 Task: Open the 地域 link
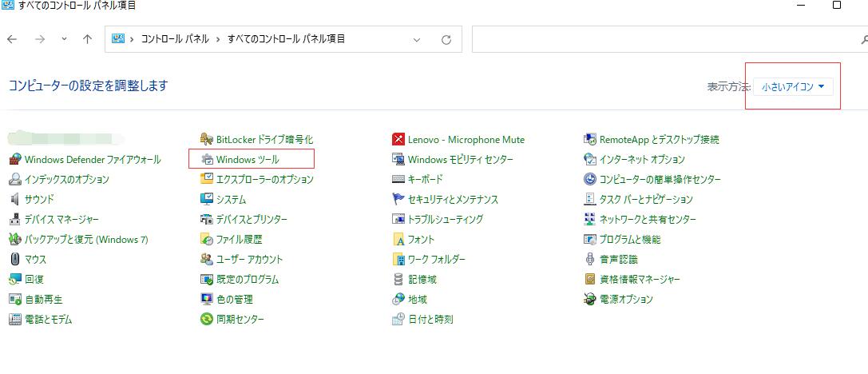click(x=418, y=299)
